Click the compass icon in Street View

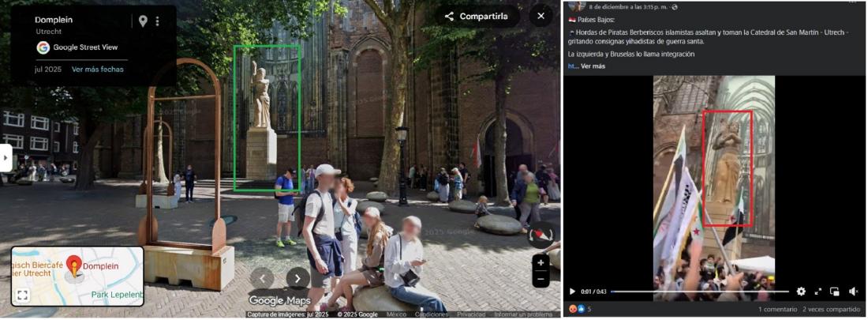540,235
